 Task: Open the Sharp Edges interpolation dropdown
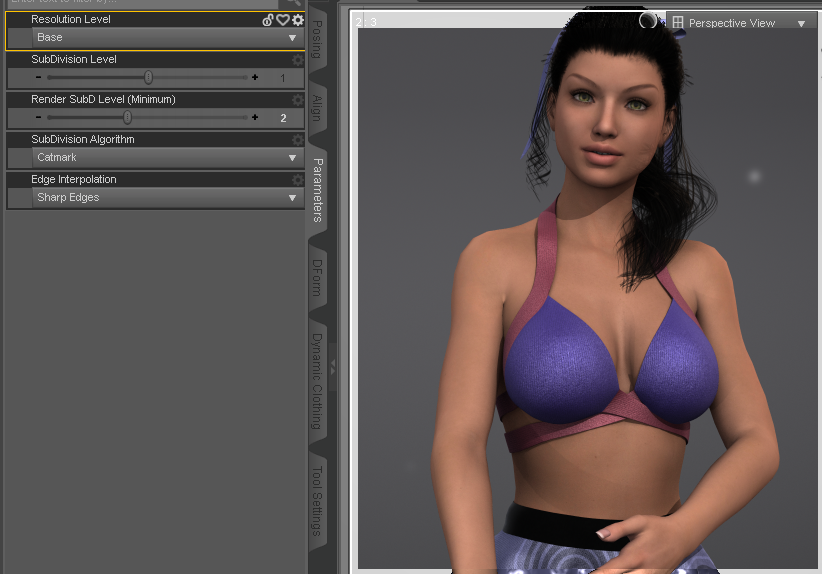[168, 198]
